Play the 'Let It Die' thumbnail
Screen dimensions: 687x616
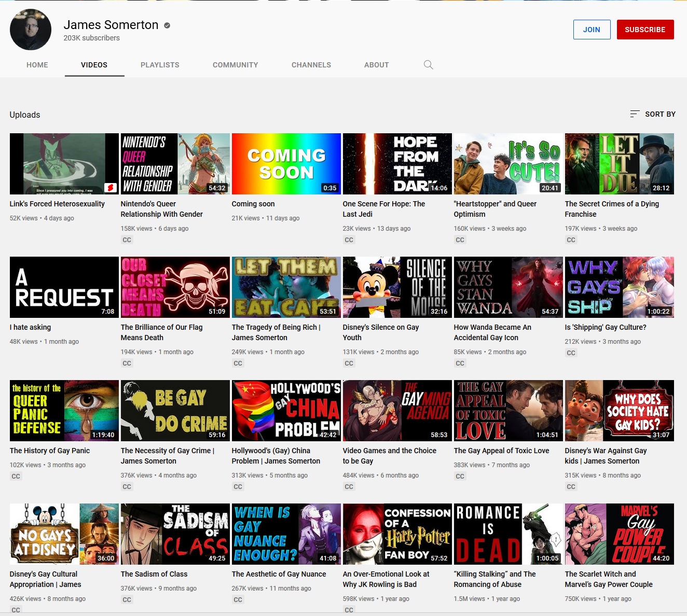point(620,164)
